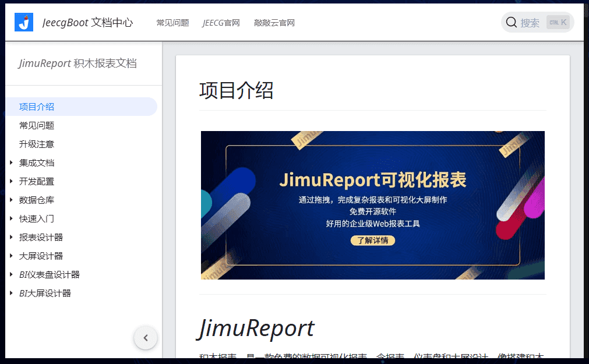The width and height of the screenshot is (589, 364).
Task: Expand the 开发配置 arrow
Action: tap(11, 182)
